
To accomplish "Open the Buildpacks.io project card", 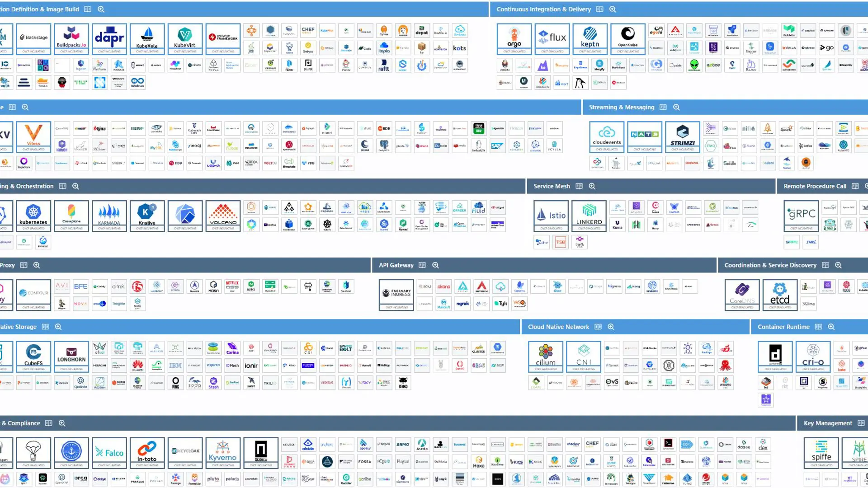I will pyautogui.click(x=71, y=39).
